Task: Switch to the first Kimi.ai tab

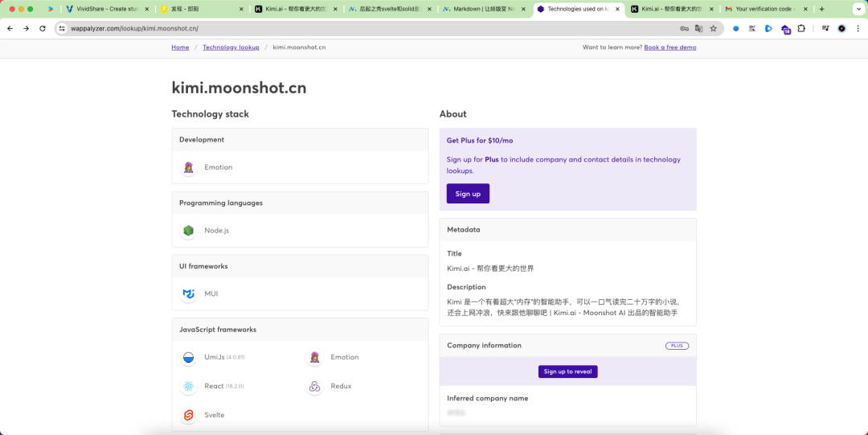Action: [x=296, y=9]
